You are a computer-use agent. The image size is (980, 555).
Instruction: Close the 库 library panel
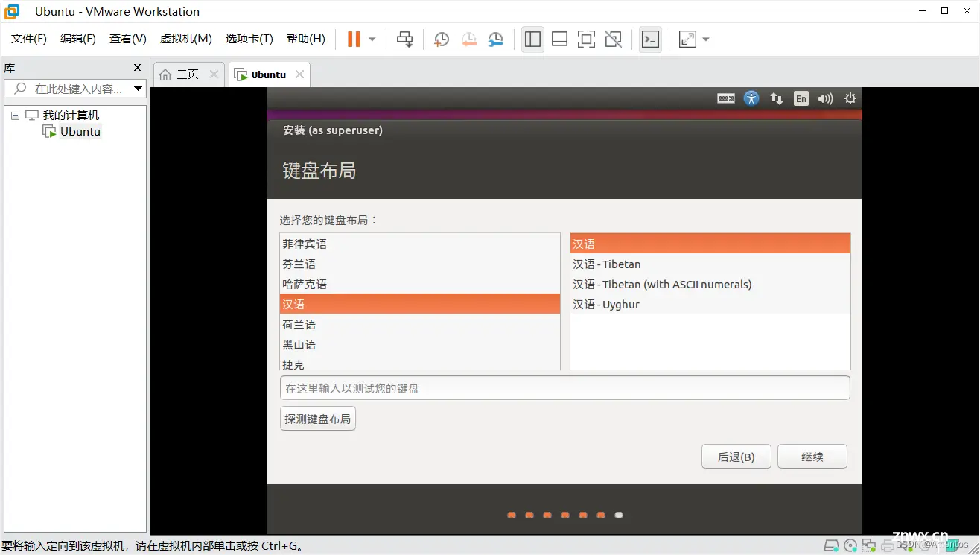(137, 68)
